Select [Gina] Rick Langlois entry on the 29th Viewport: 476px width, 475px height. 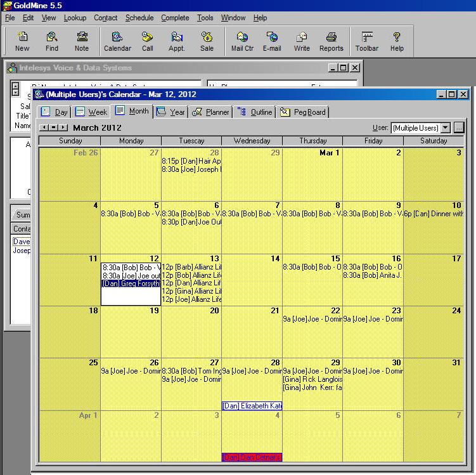click(312, 379)
